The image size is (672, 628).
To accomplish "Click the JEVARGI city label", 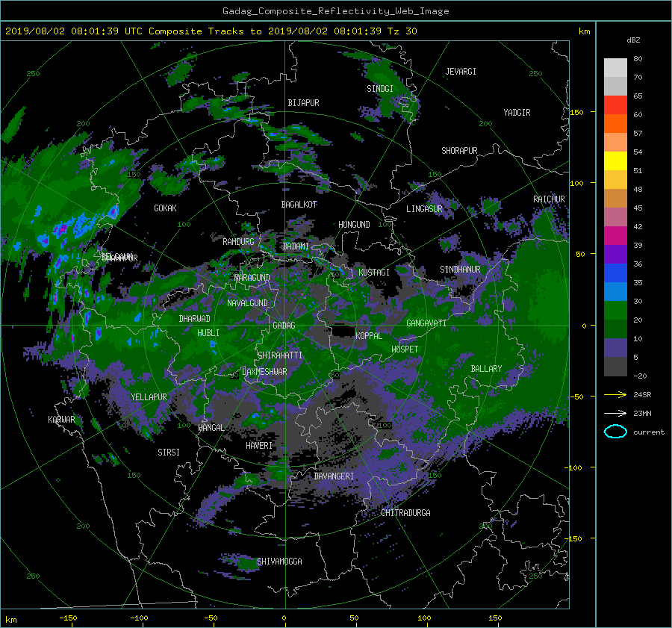I will pyautogui.click(x=461, y=72).
